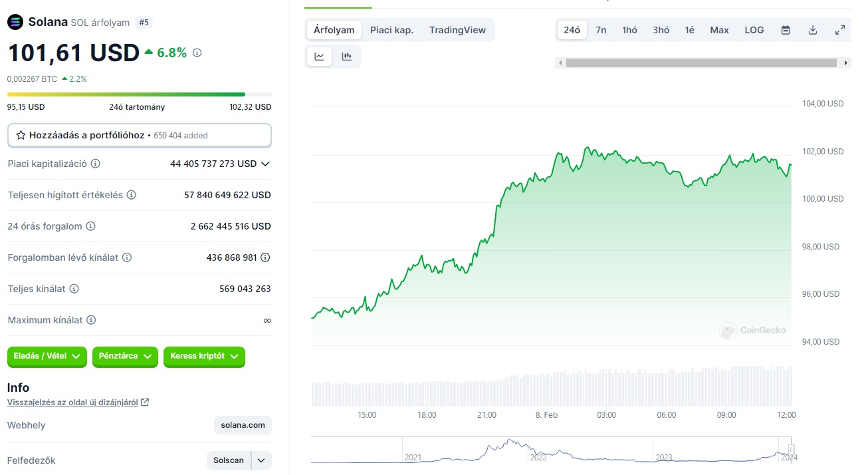The height and width of the screenshot is (475, 868).
Task: Click the 101,61 USD price text
Action: [73, 53]
